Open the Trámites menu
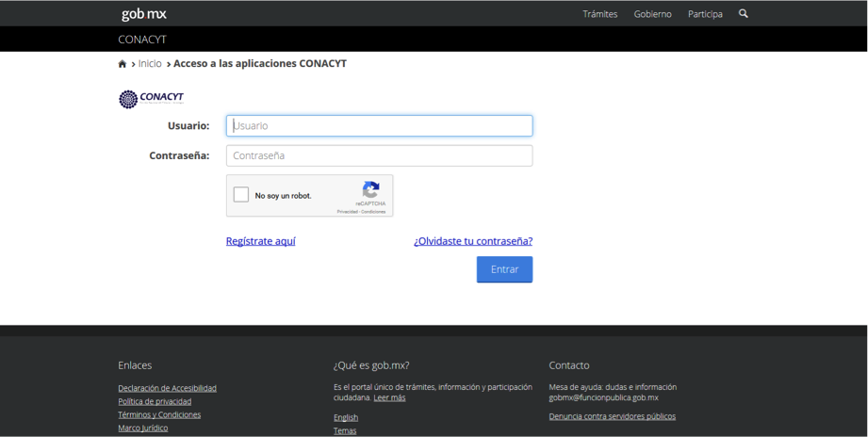868x437 pixels. point(599,14)
